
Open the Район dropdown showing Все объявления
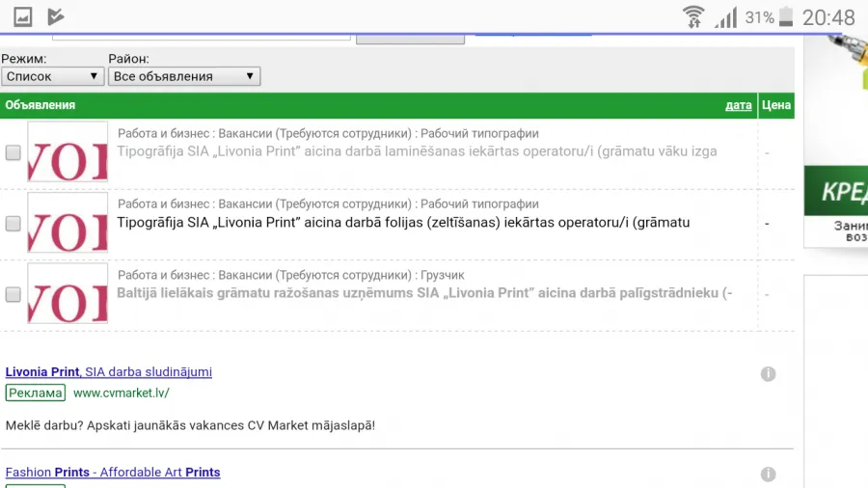(x=184, y=76)
